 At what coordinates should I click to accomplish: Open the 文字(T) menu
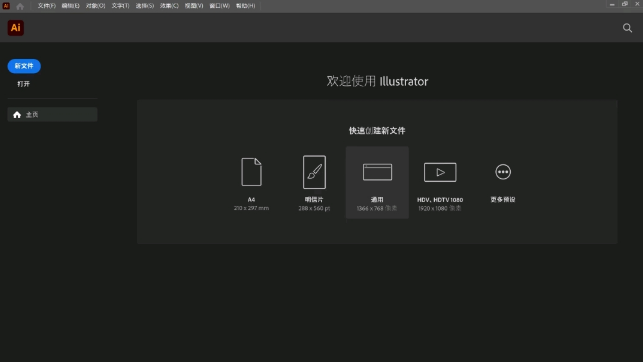(x=120, y=6)
